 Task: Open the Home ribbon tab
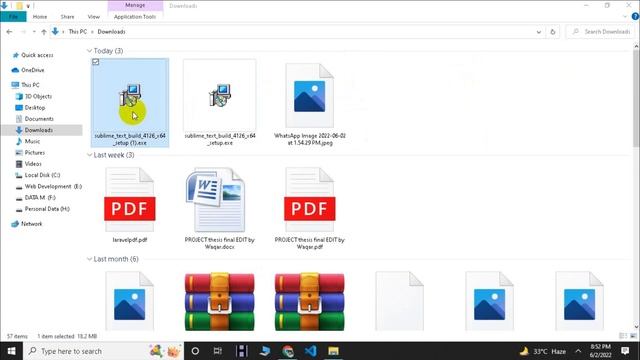[x=40, y=17]
